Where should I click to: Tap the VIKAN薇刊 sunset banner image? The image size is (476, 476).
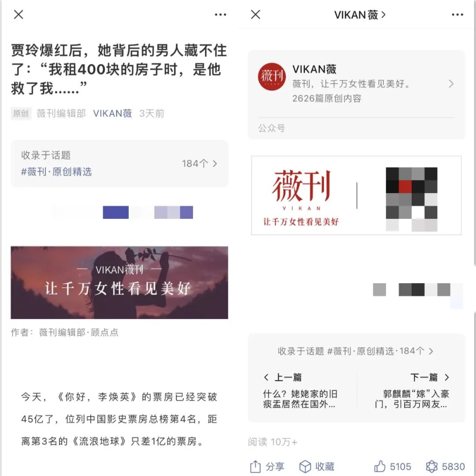[x=119, y=282]
